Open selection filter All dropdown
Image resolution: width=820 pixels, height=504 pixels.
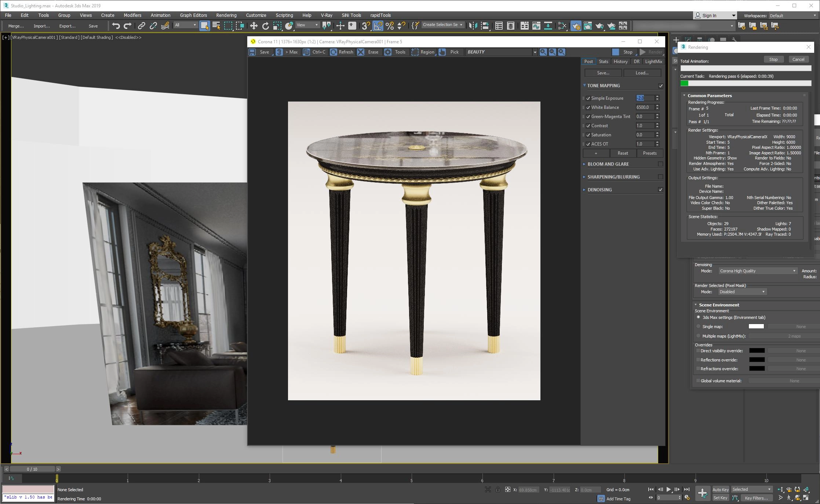pos(185,25)
